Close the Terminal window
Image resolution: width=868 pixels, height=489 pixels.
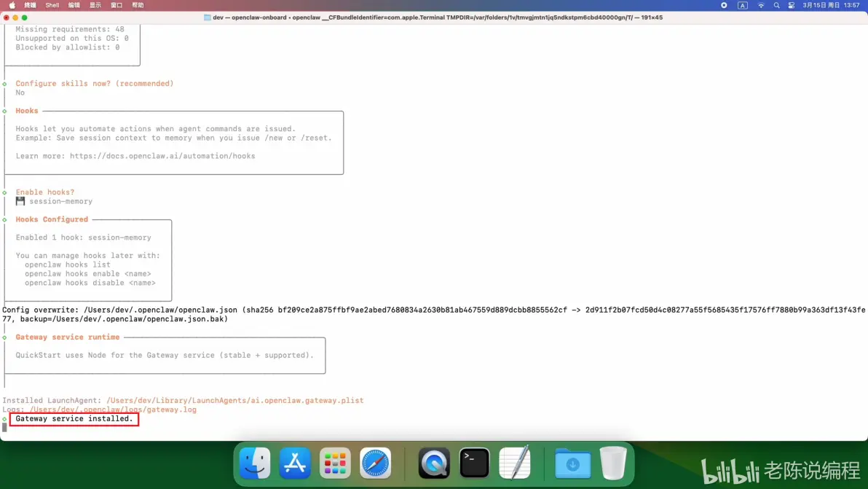point(6,17)
